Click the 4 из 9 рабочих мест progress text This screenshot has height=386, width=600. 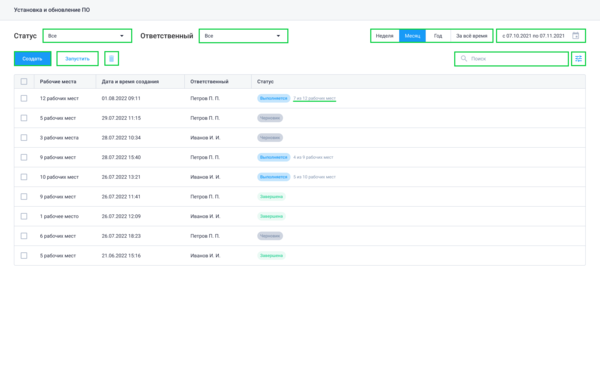pos(313,157)
